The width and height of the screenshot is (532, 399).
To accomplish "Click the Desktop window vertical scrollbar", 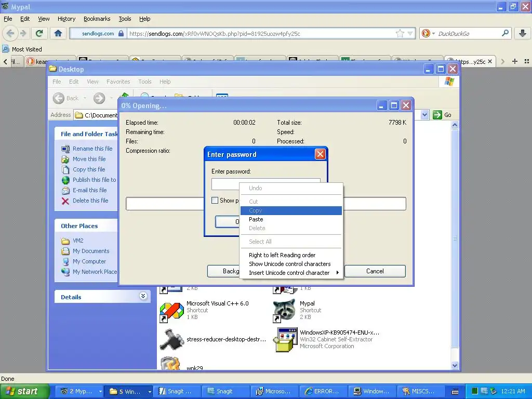I will 455,238.
